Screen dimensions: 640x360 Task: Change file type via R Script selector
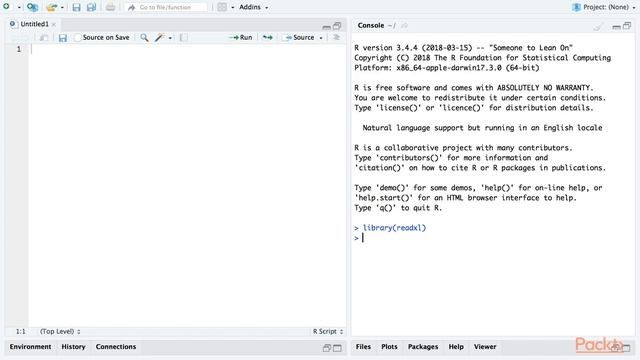pyautogui.click(x=328, y=331)
